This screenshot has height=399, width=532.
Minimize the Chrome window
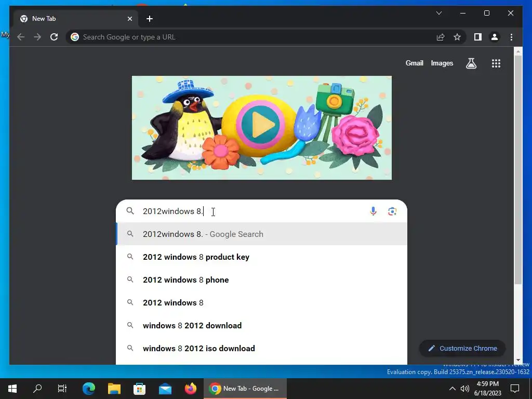pyautogui.click(x=463, y=13)
